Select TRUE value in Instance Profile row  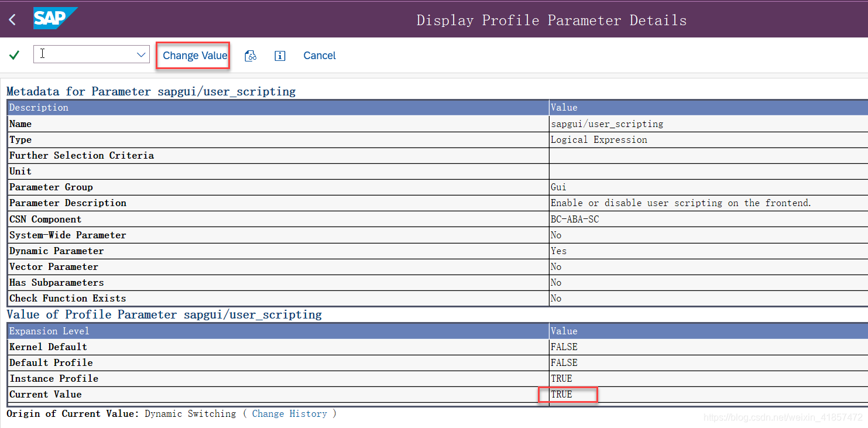point(561,378)
